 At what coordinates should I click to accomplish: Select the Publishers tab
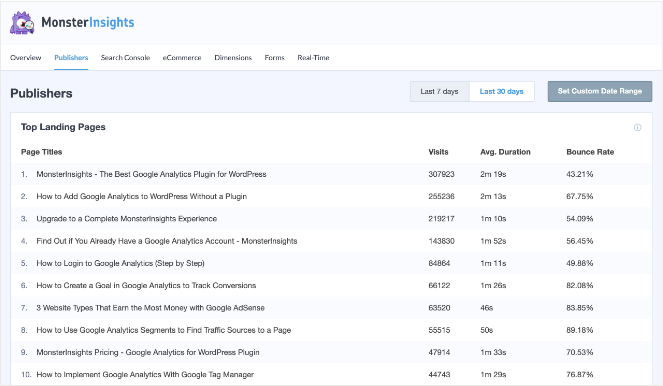point(71,58)
